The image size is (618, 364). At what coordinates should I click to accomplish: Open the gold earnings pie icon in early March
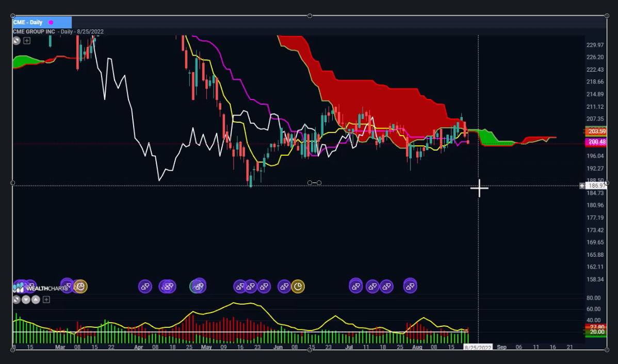[x=80, y=286]
